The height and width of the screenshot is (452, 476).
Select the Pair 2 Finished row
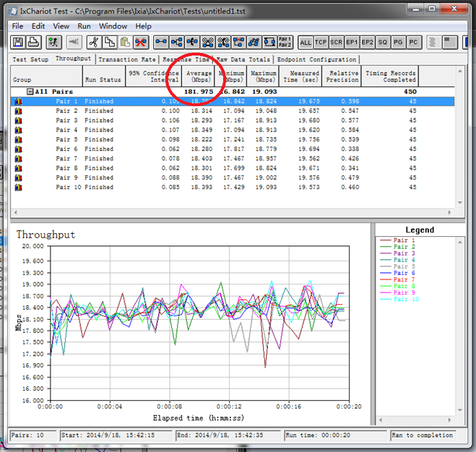click(x=233, y=110)
